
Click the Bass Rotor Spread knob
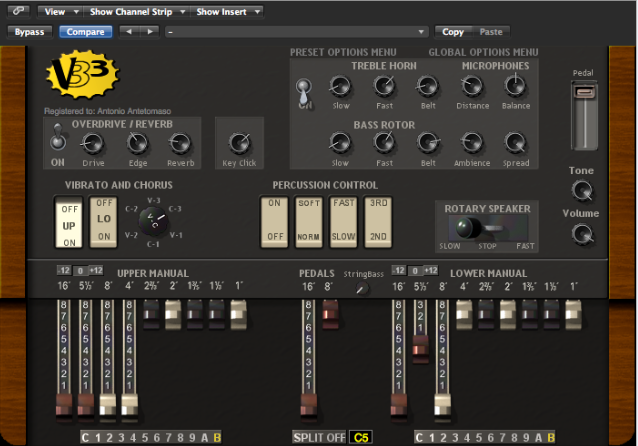[516, 143]
